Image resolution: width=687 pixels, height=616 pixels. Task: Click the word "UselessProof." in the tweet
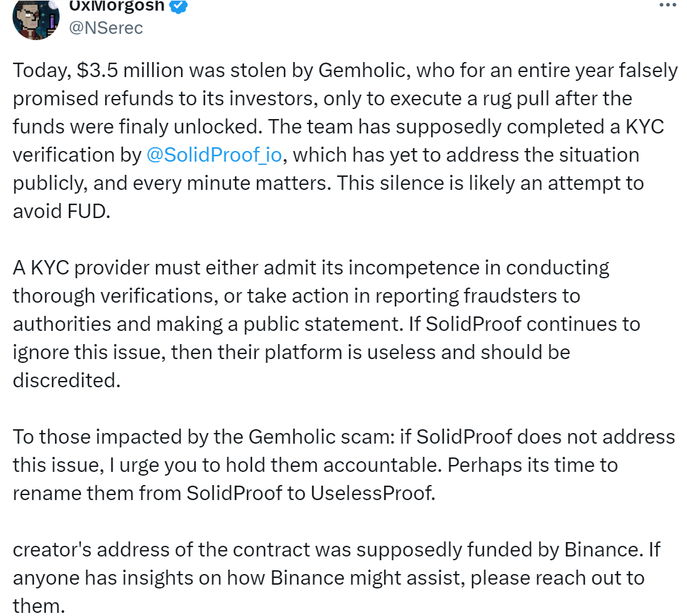374,493
